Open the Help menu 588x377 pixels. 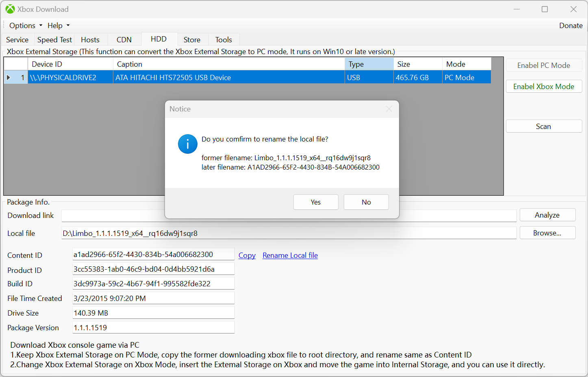point(59,26)
